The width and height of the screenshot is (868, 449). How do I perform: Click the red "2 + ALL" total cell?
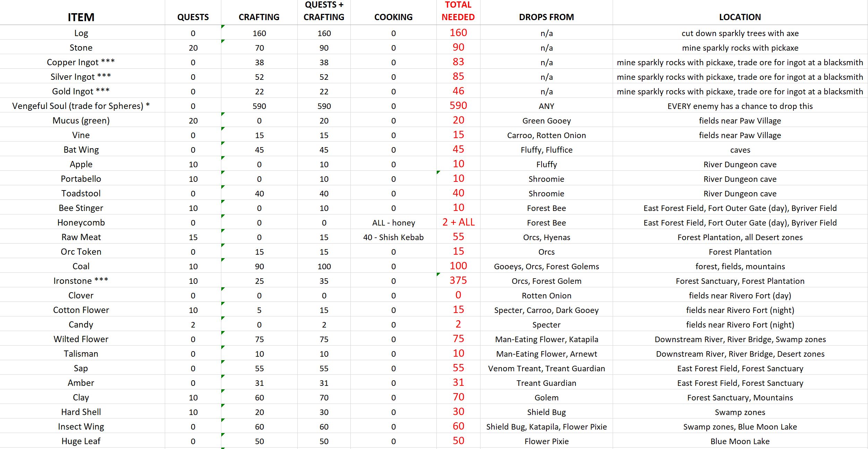point(458,222)
